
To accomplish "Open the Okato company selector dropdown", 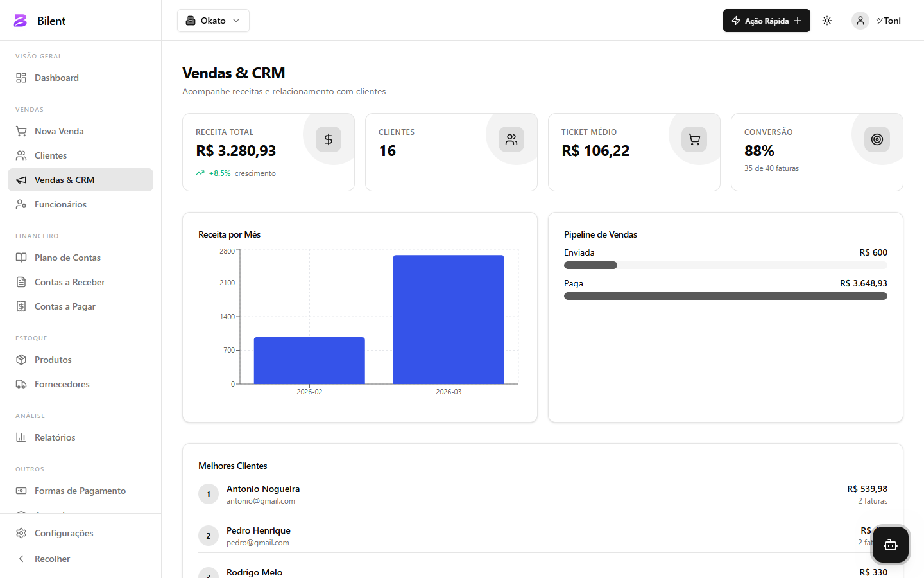I will 213,21.
